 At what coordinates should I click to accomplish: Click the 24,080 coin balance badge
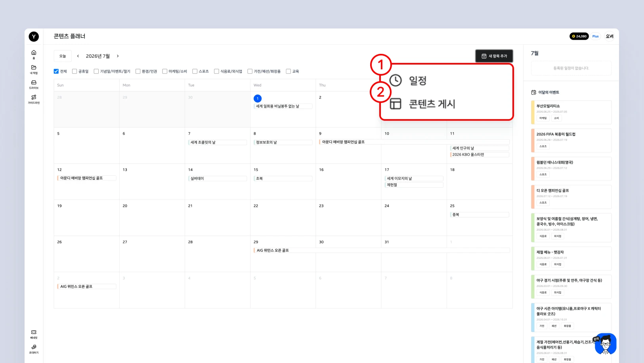[579, 36]
